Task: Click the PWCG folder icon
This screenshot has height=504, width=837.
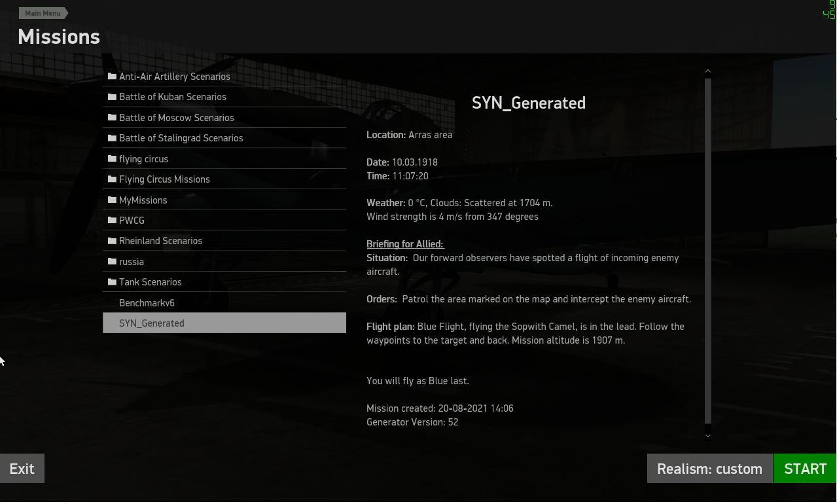Action: [x=112, y=220]
